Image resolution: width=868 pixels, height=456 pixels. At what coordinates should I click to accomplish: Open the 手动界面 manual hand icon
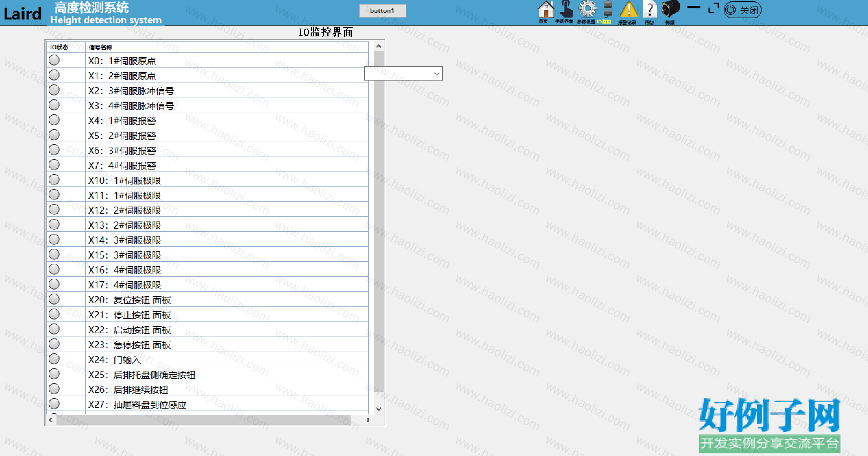click(565, 12)
